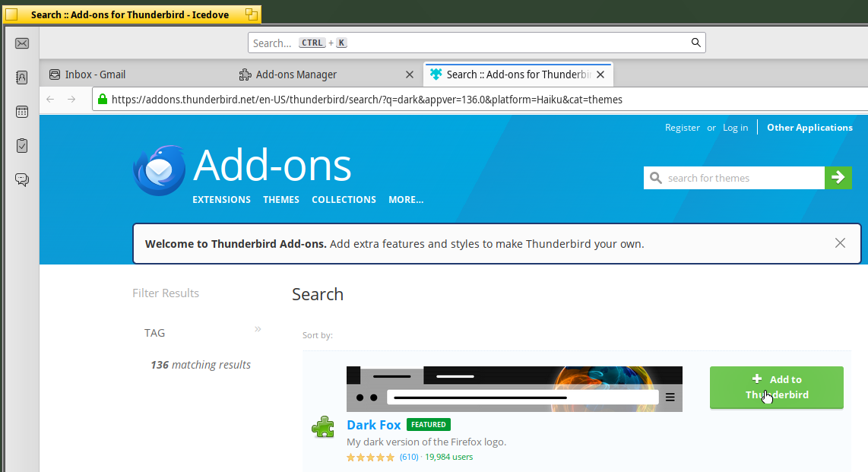This screenshot has width=868, height=472.
Task: Click the FEATURED badge on Dark Fox
Action: [x=429, y=424]
